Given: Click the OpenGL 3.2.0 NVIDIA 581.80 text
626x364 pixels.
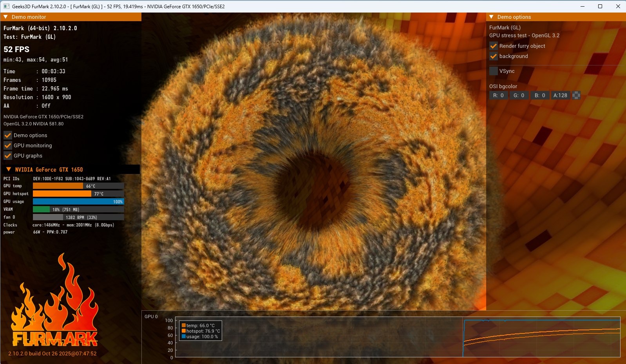Looking at the screenshot, I should (34, 124).
